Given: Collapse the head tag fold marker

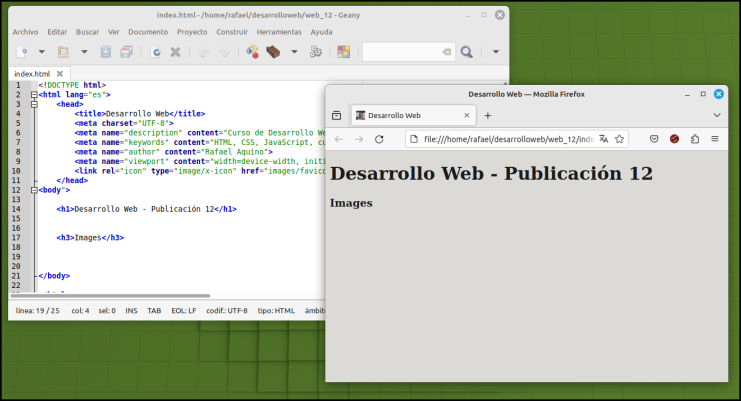Looking at the screenshot, I should pyautogui.click(x=34, y=104).
